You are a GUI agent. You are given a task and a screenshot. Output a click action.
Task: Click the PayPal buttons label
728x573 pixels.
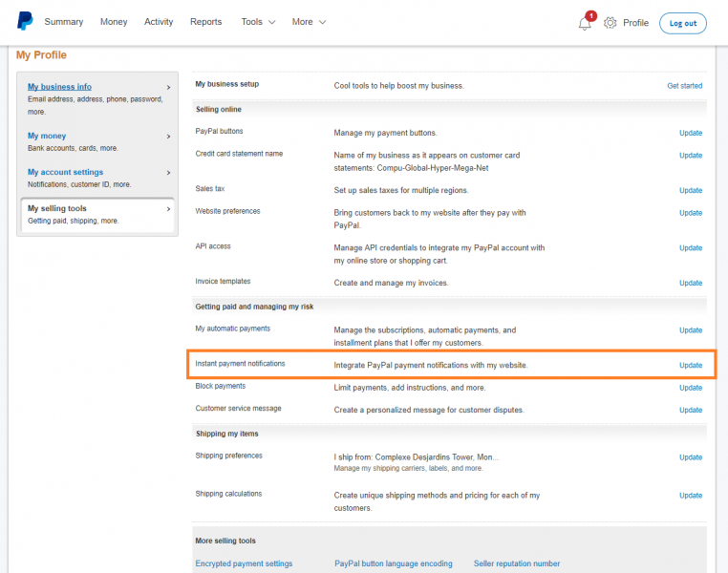tap(219, 131)
